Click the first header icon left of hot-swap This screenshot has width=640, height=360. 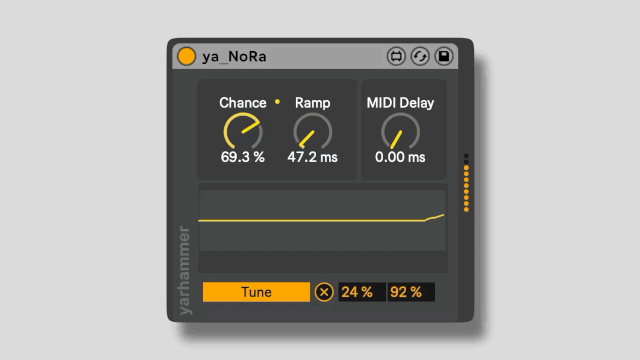[396, 56]
